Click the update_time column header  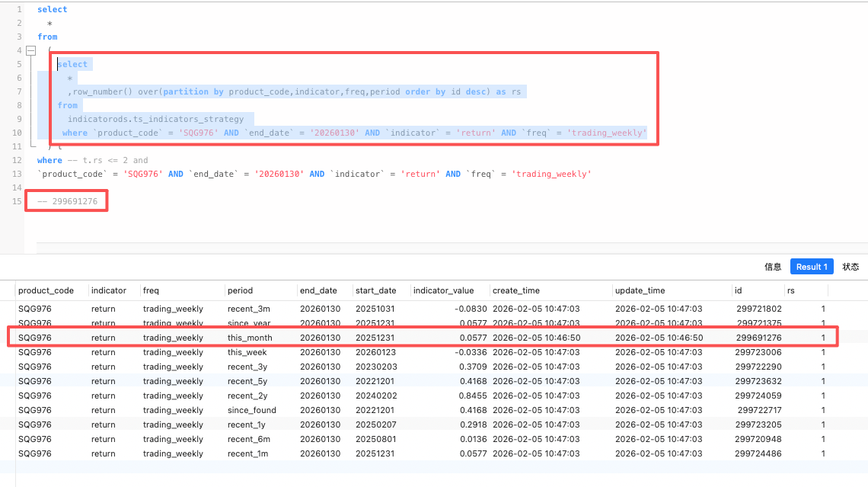click(x=640, y=290)
